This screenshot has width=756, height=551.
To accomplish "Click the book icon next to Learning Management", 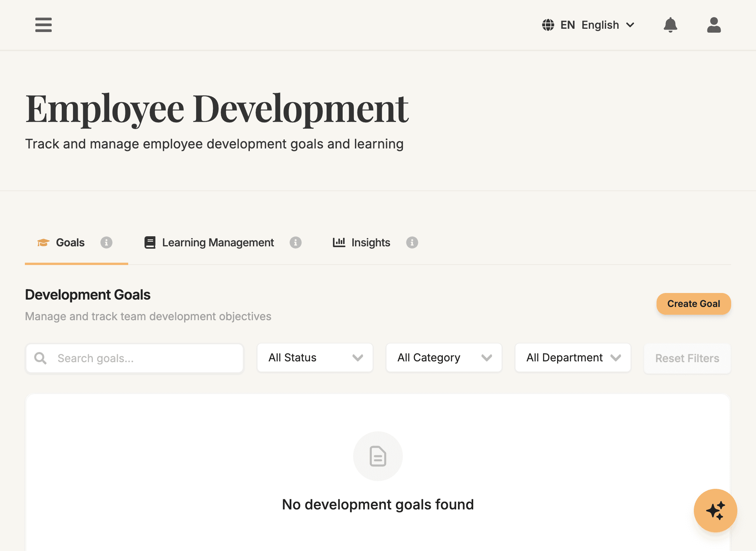I will point(150,242).
